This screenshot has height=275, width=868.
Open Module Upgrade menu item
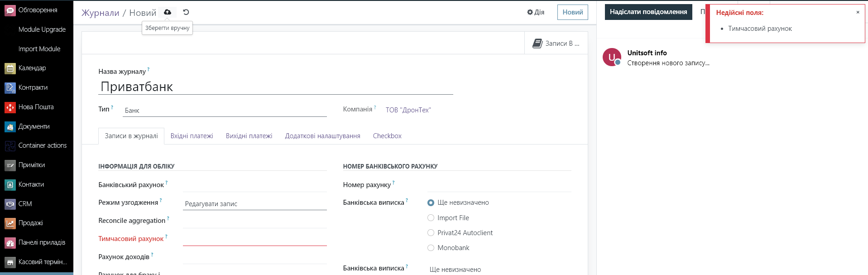pyautogui.click(x=42, y=29)
